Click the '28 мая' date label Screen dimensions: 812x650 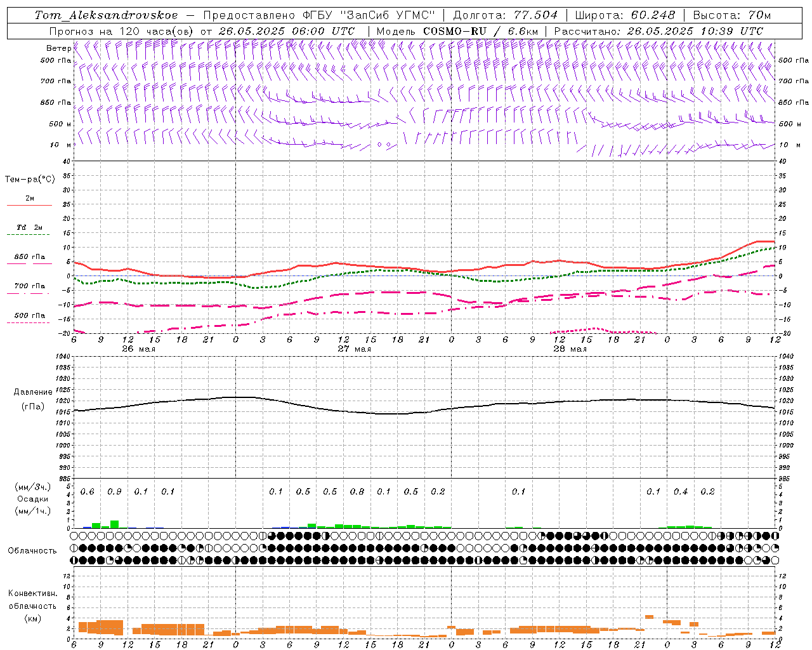coord(570,349)
